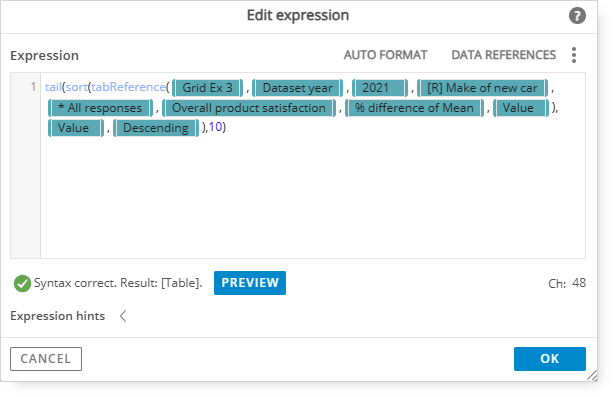Screen dimensions: 613x397
Task: Select the Grid Ex 3 reference token
Action: (x=208, y=88)
